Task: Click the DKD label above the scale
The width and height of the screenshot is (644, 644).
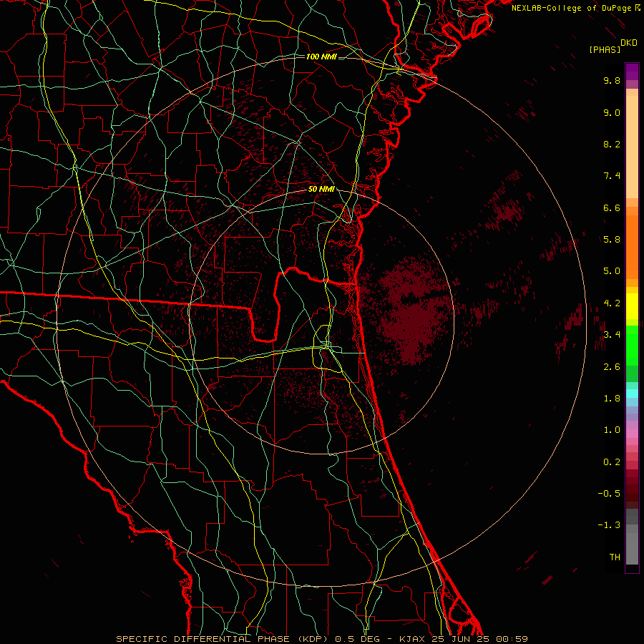Action: coord(629,43)
